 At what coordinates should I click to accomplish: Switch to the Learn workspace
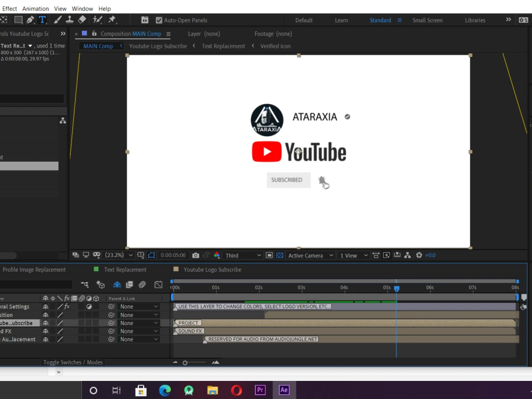[x=342, y=20]
